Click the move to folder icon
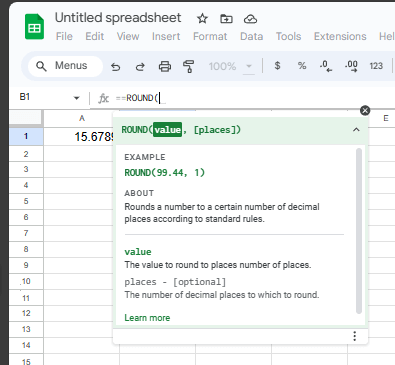The width and height of the screenshot is (395, 365). (x=226, y=19)
